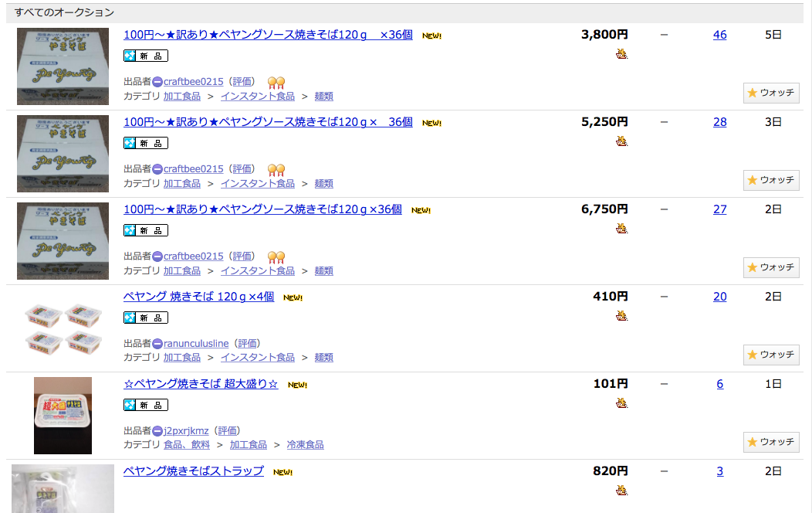
Task: Open the ペヤング 焼きそば 120g×4個 listing
Action: pos(198,297)
